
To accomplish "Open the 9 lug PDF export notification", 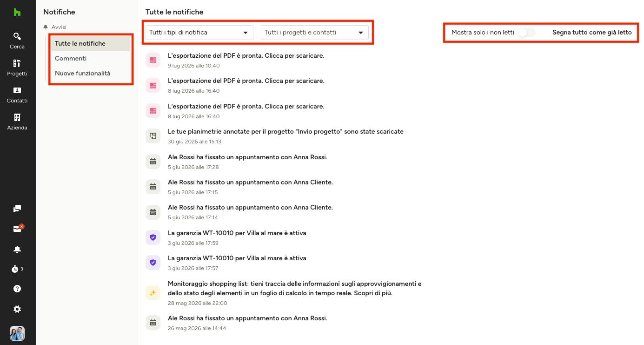I will tap(246, 60).
